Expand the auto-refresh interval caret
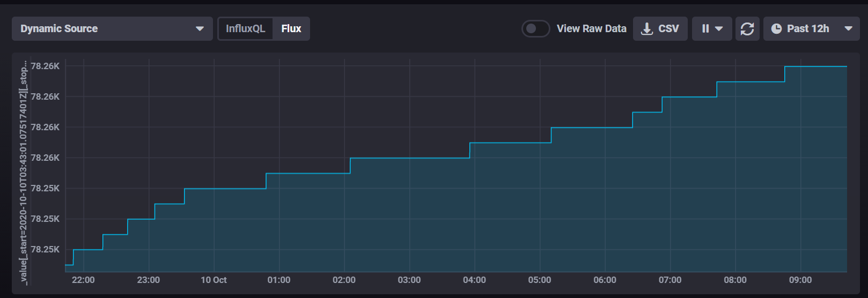 coord(719,29)
